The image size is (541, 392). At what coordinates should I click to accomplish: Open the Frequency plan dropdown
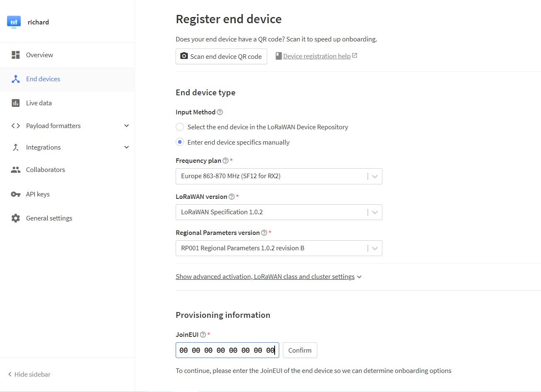tap(278, 176)
